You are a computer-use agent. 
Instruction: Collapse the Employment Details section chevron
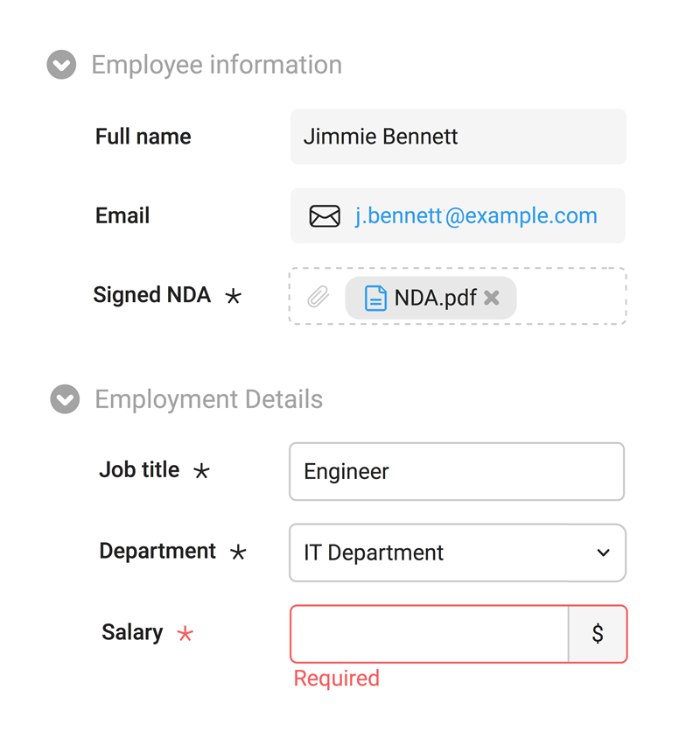tap(65, 399)
